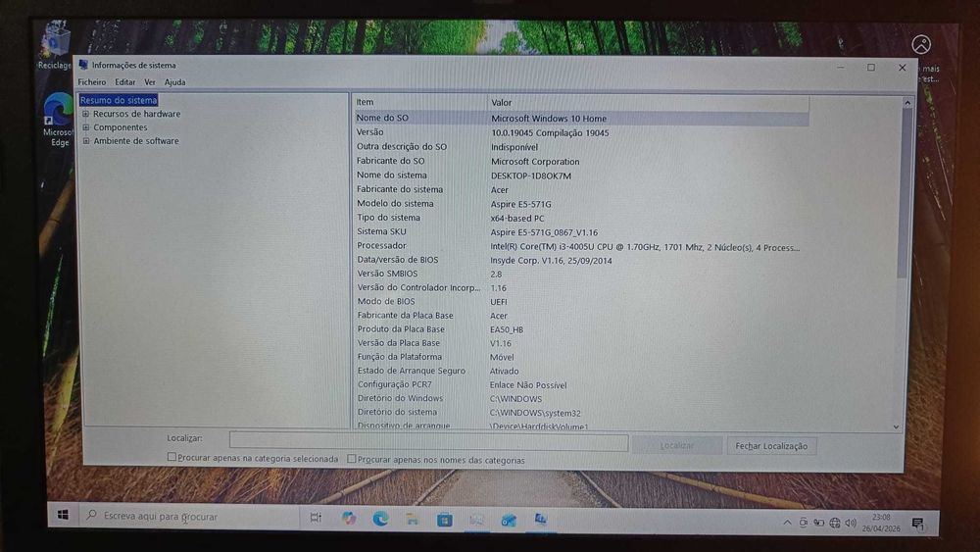Click the Aspire E5-571G model value
Image resolution: width=980 pixels, height=552 pixels.
tap(521, 204)
